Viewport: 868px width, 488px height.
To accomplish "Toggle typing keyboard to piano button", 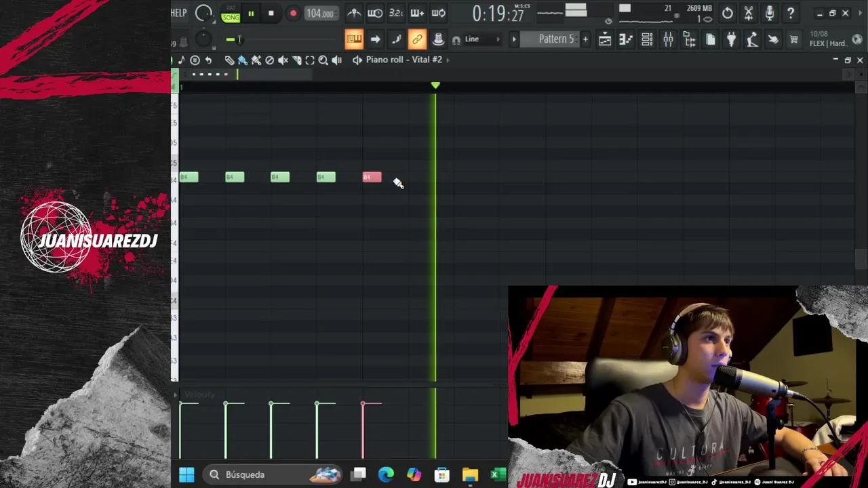I will 354,39.
